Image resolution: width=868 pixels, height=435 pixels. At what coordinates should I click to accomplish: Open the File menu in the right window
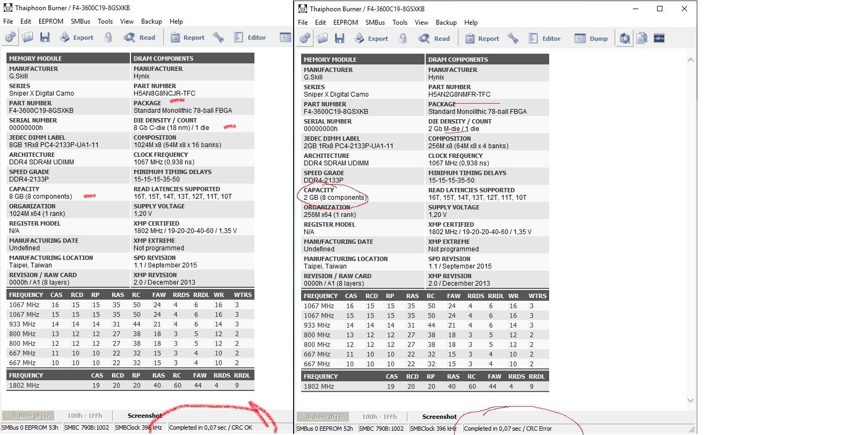(303, 23)
